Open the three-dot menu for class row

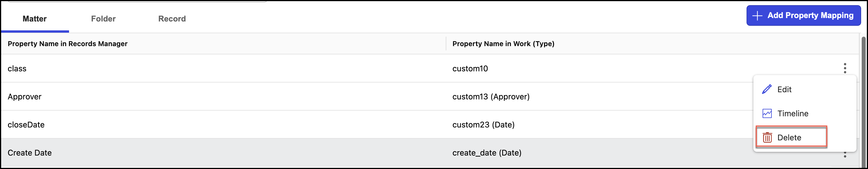pos(845,68)
